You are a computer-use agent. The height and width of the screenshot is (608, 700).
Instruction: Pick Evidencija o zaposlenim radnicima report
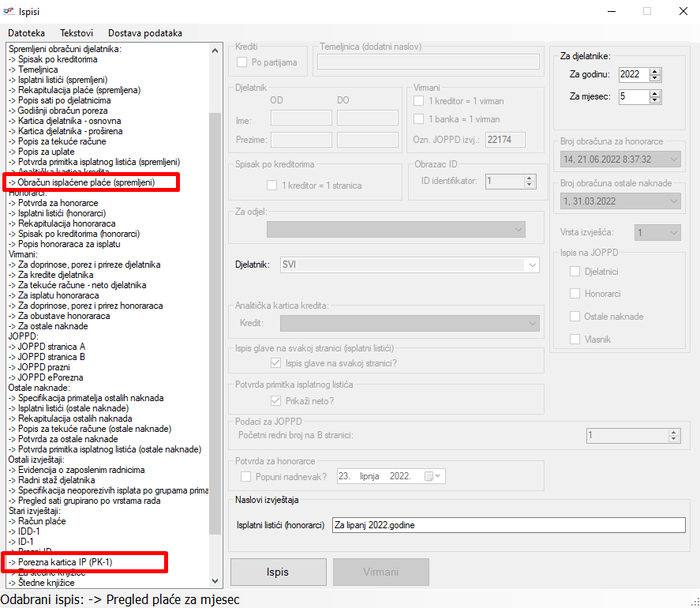click(76, 470)
